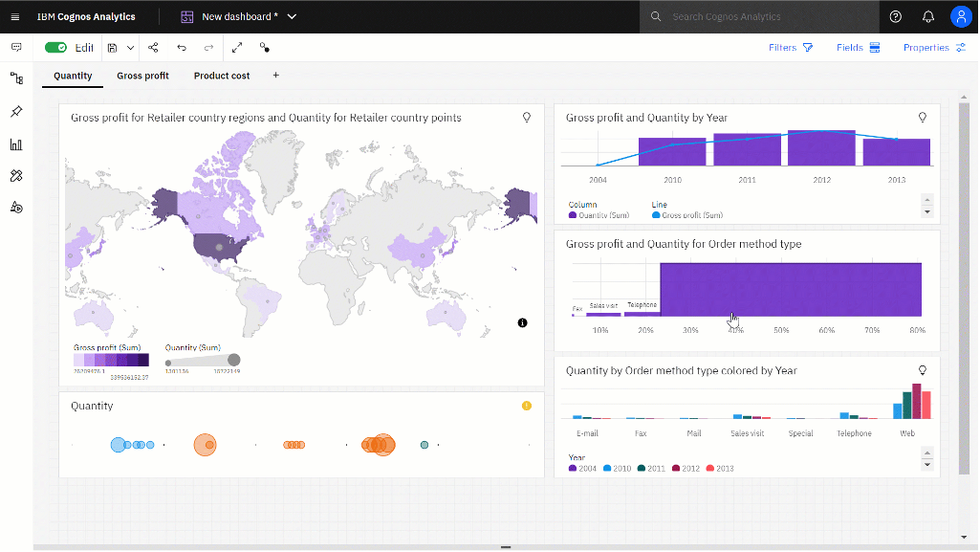Click the info icon on the world map
Image resolution: width=980 pixels, height=552 pixels.
522,322
